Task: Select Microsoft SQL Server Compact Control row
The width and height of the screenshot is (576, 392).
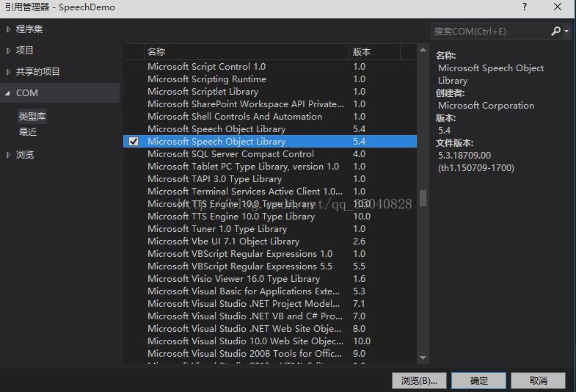Action: (x=270, y=154)
